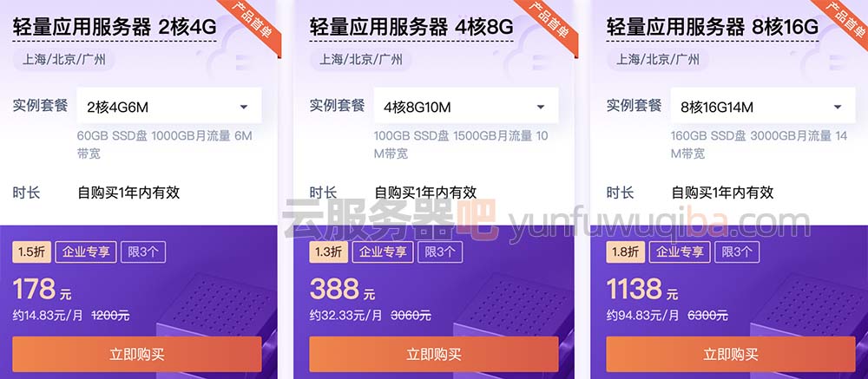Click the 限3个 tag on the 388元 card
Screen dimensions: 868x379
coord(440,252)
